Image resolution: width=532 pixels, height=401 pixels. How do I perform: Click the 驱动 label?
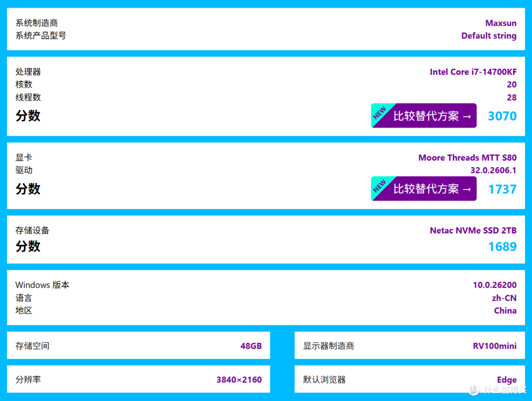click(x=24, y=170)
